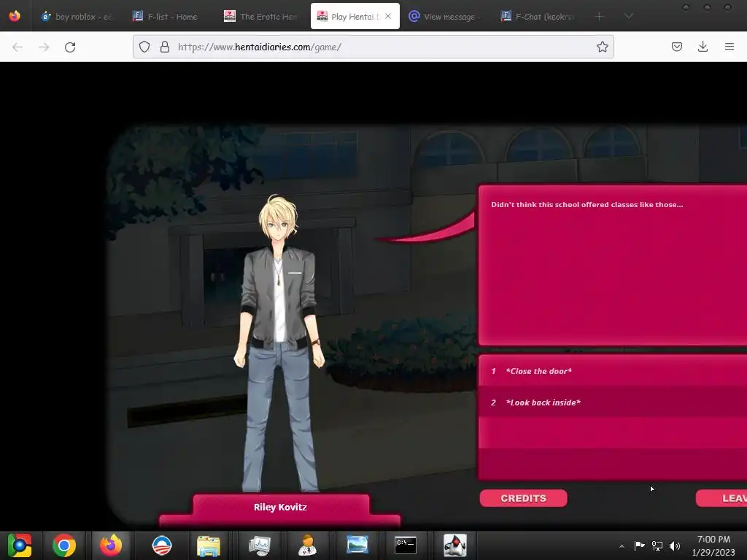Switch to 'The Erotic Hen' tab

coord(260,17)
